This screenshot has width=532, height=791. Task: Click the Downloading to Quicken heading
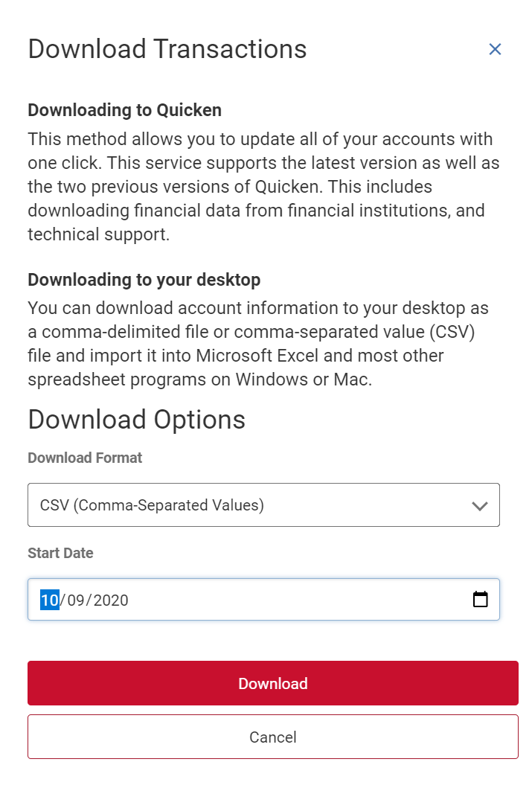click(x=124, y=110)
